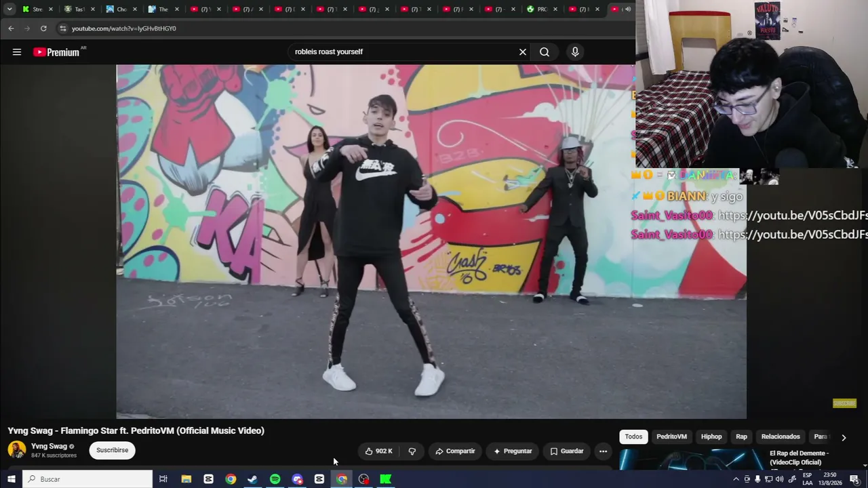Screen dimensions: 868x488
Task: Open 'El Rap del Demente' recommended video title
Action: (x=799, y=458)
